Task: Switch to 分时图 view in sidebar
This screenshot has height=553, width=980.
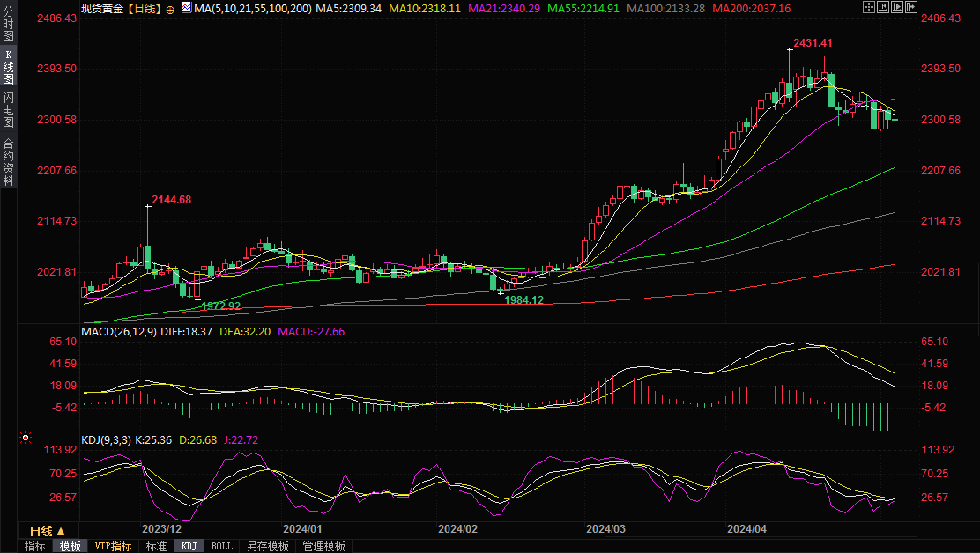Action: click(x=8, y=27)
